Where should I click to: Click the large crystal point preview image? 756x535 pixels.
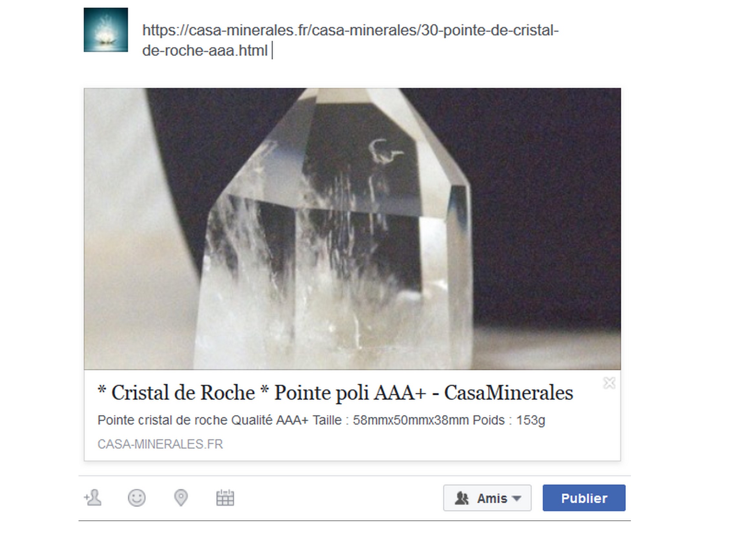[352, 229]
